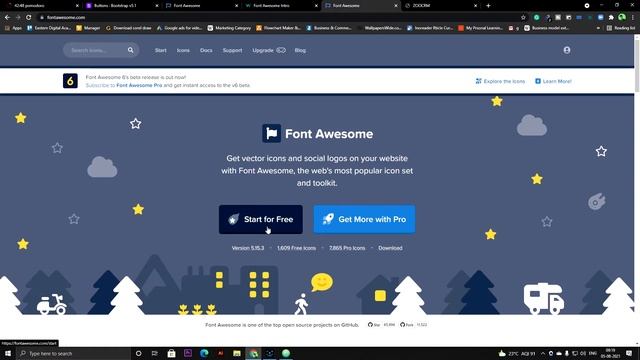Open the Reading list button

[621, 28]
